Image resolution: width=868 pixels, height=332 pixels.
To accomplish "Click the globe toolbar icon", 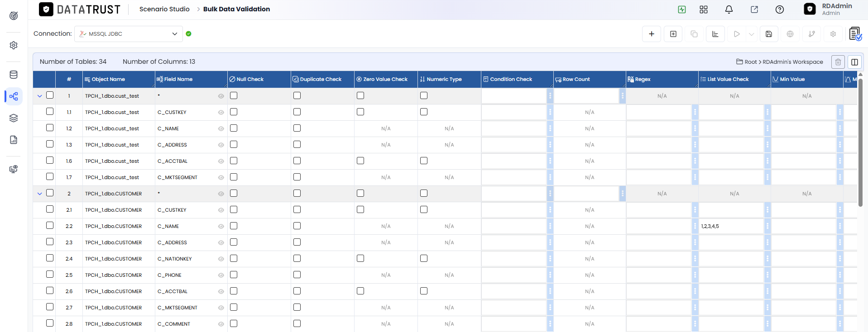I will pyautogui.click(x=790, y=34).
